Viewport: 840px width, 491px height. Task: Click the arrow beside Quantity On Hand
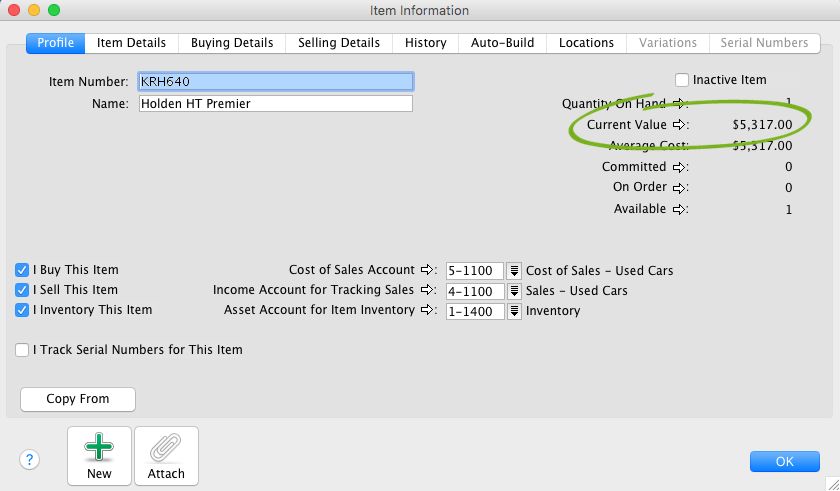click(x=680, y=103)
